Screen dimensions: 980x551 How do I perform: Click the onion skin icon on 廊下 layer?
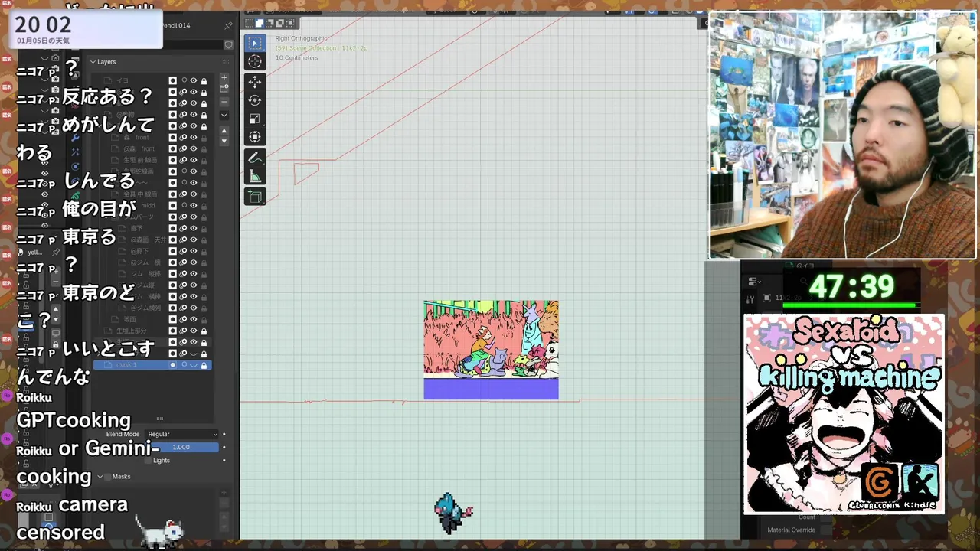184,228
